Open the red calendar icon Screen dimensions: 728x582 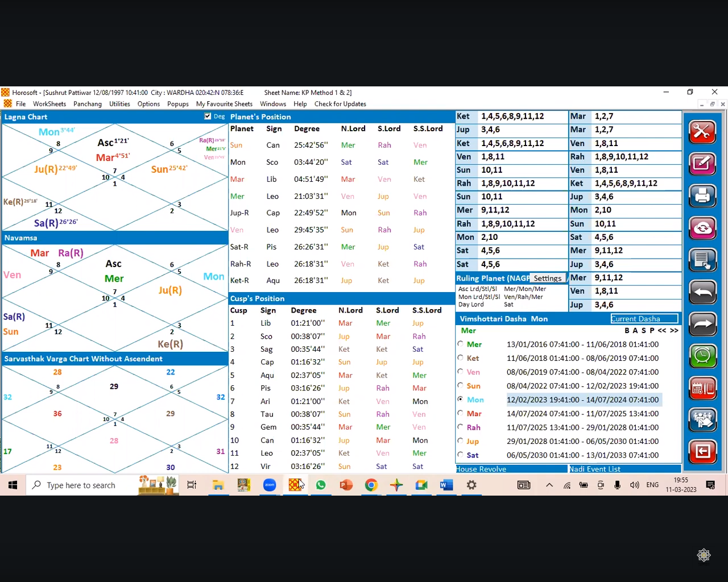click(x=702, y=389)
